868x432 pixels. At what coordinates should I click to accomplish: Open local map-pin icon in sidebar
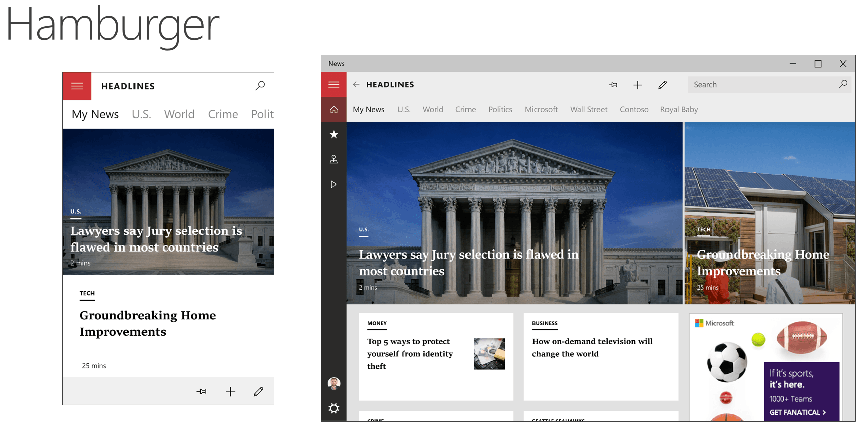[x=334, y=159]
